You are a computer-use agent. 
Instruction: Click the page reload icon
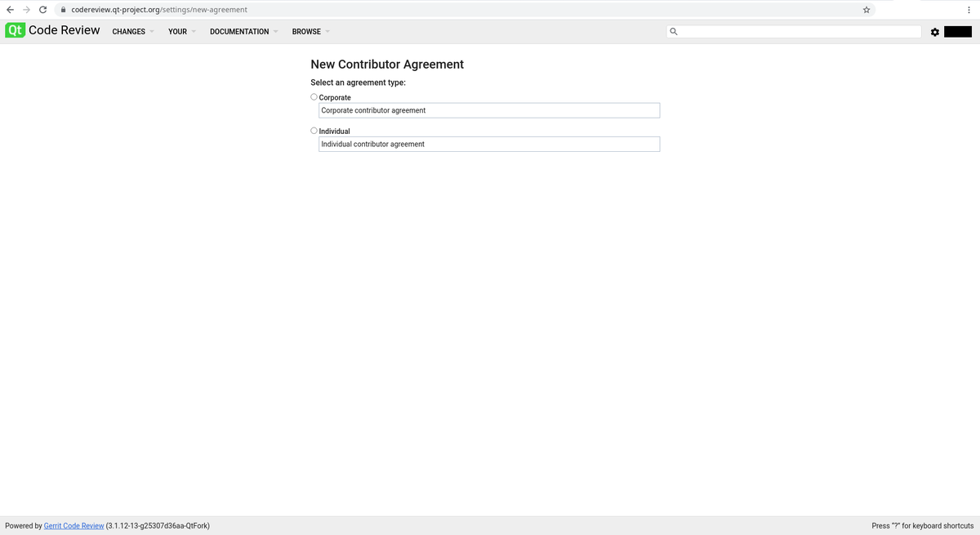pos(42,10)
